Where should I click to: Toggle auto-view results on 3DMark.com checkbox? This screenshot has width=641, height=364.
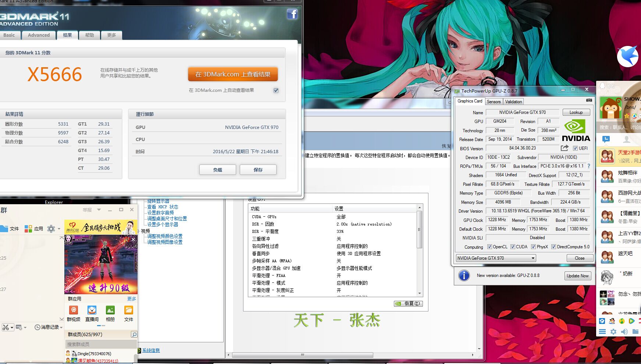[x=276, y=90]
